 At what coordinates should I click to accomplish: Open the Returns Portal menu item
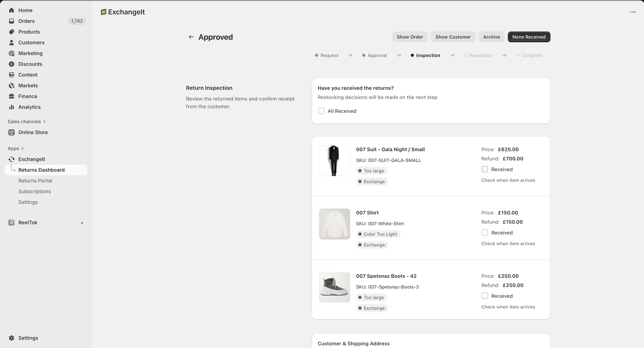click(35, 181)
